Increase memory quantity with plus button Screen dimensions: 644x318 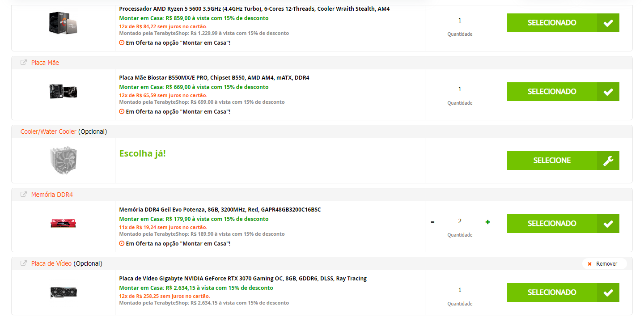487,222
